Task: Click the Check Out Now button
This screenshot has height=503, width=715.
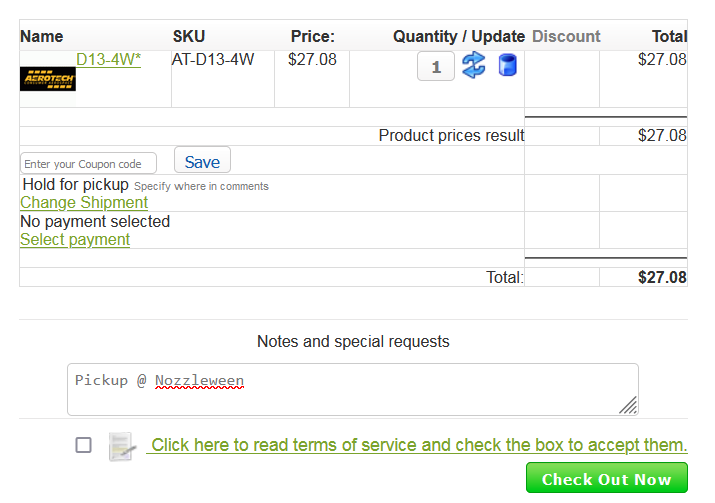Action: click(x=607, y=478)
